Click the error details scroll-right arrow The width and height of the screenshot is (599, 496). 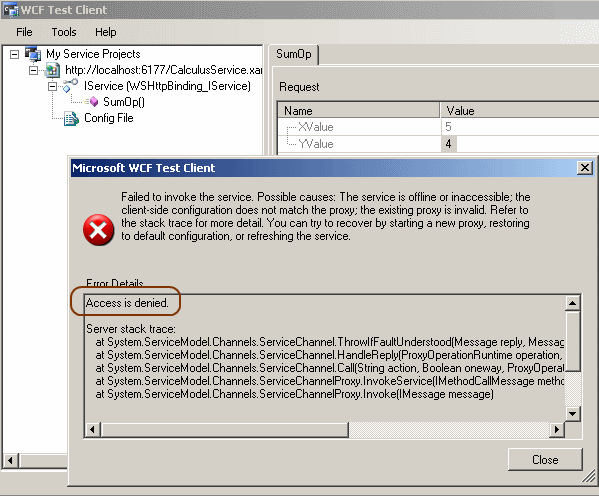pos(557,430)
